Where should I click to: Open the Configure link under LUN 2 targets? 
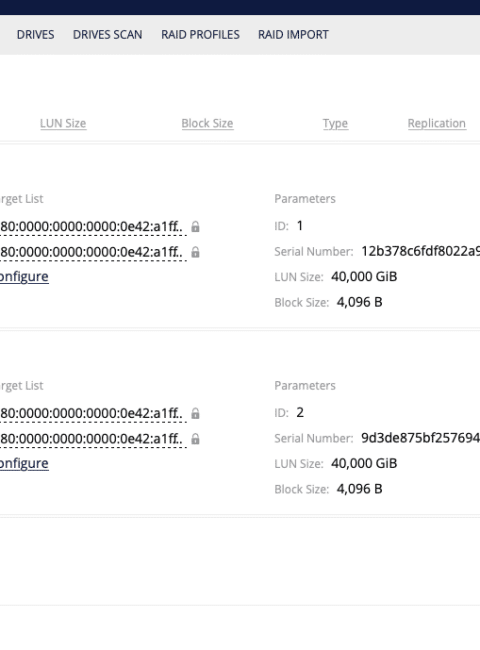[24, 463]
